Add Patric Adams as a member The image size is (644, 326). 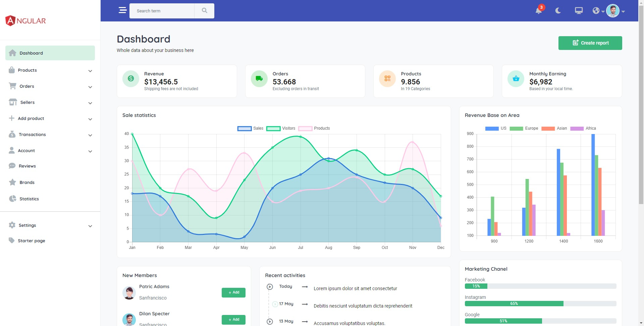tap(233, 292)
